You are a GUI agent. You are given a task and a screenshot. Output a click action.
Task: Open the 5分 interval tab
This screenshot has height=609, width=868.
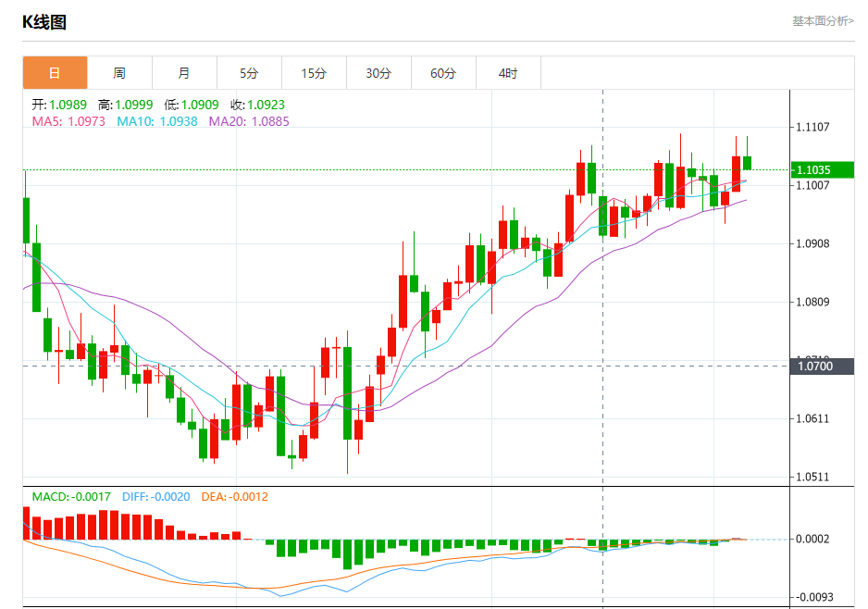pos(249,72)
